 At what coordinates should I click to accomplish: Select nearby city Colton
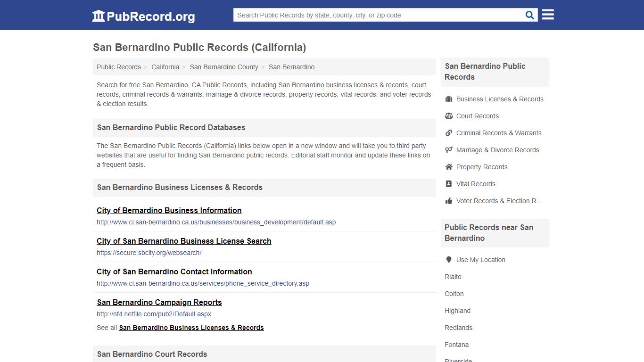pyautogui.click(x=454, y=294)
